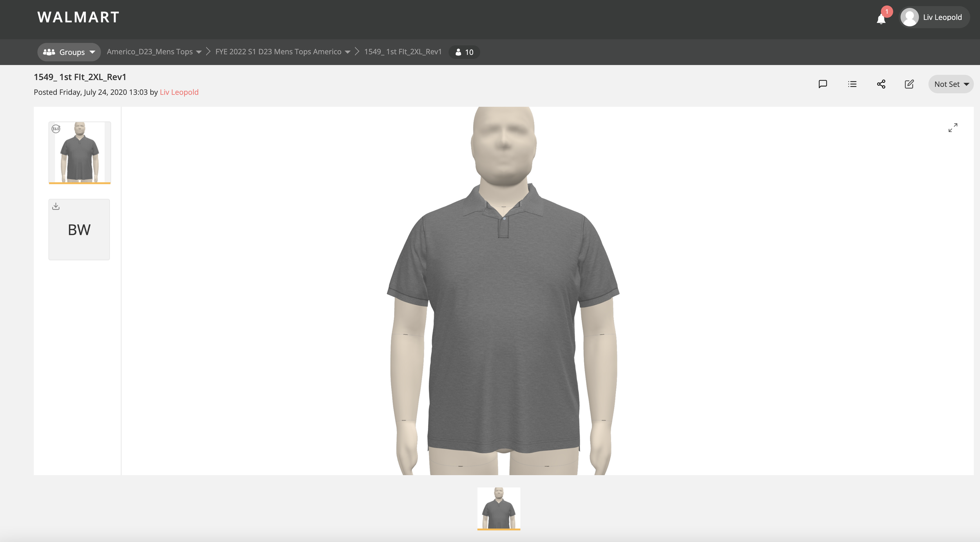This screenshot has height=542, width=980.
Task: Download the BW file
Action: (56, 206)
